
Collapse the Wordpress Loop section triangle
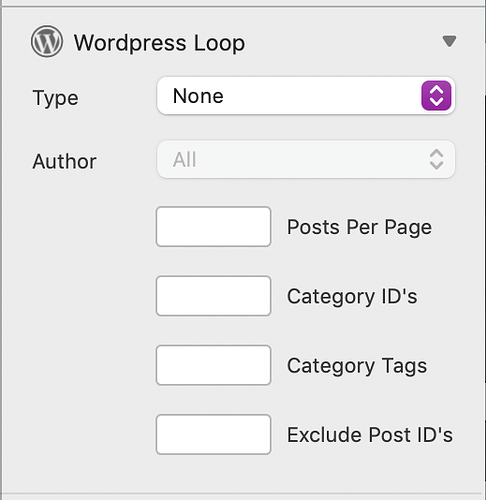pyautogui.click(x=449, y=41)
